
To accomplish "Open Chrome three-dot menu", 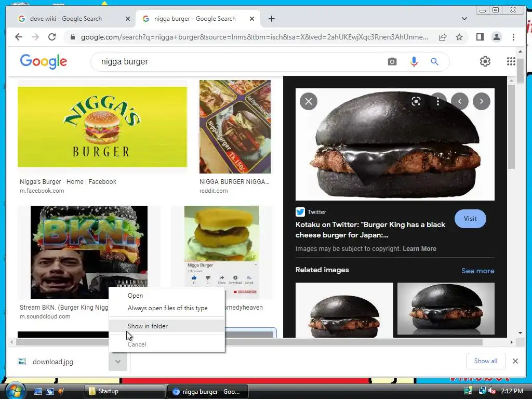I will coord(513,37).
